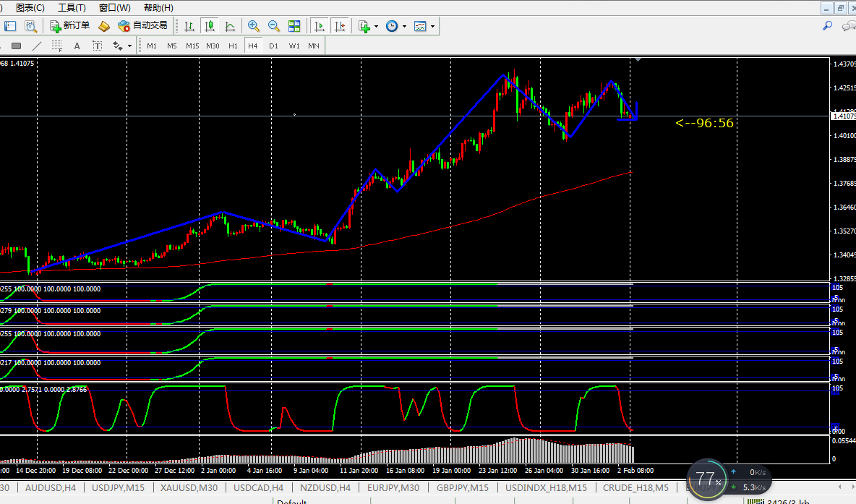Select the text (A) drawing tool

77,46
